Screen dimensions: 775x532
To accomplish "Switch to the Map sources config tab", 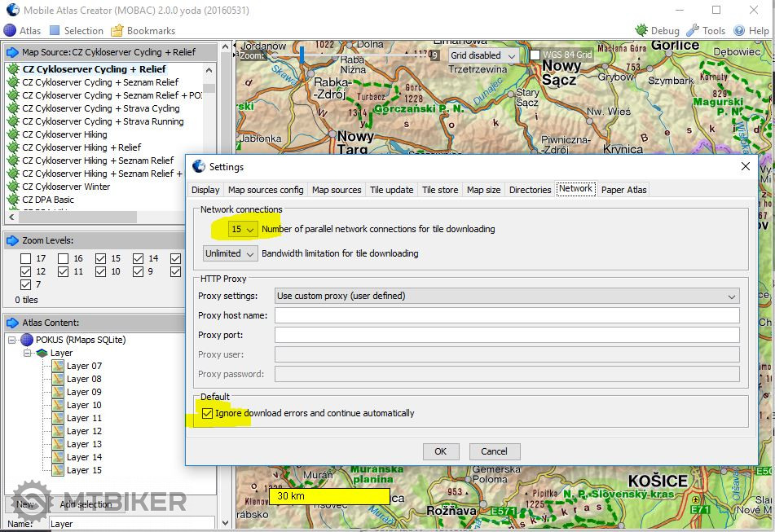I will 266,190.
